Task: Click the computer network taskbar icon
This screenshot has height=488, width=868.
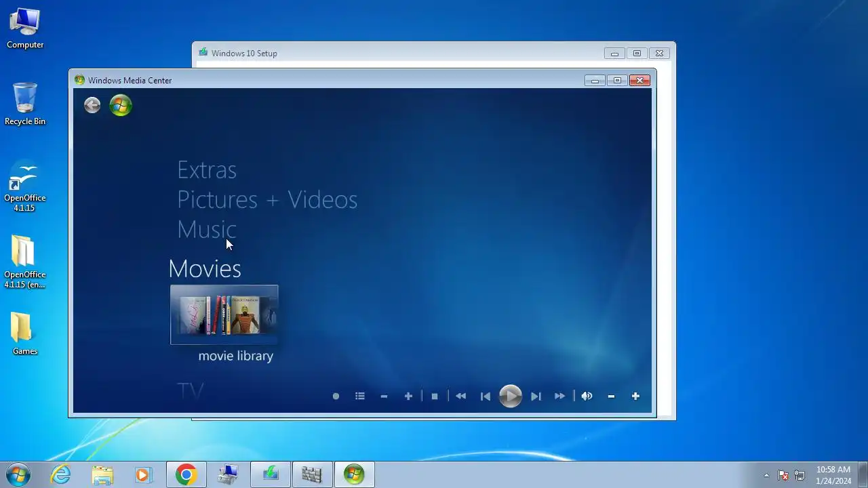Action: click(x=229, y=474)
